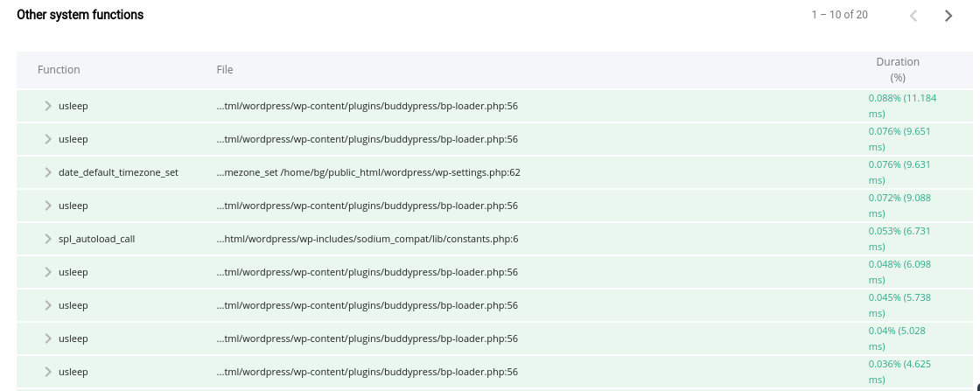This screenshot has height=391, width=980.
Task: Click the 0.048% (6.098 ms) duration value
Action: point(900,272)
